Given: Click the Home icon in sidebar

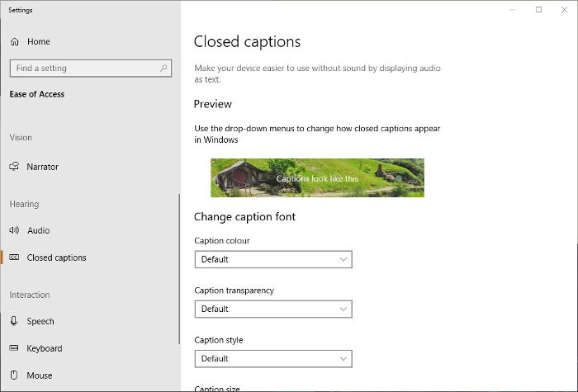Looking at the screenshot, I should pos(14,41).
